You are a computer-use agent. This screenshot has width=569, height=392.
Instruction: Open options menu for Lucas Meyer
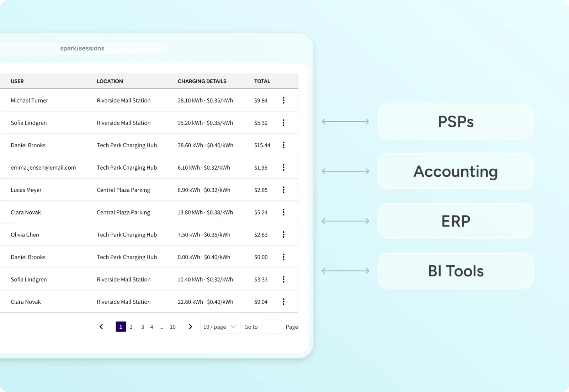pyautogui.click(x=283, y=190)
